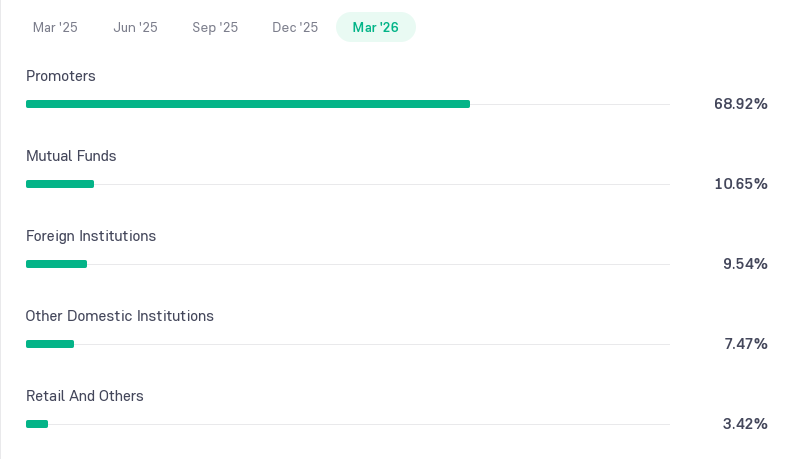Select the active Mar '26 tab
Screen dimensions: 799x459
click(x=376, y=27)
